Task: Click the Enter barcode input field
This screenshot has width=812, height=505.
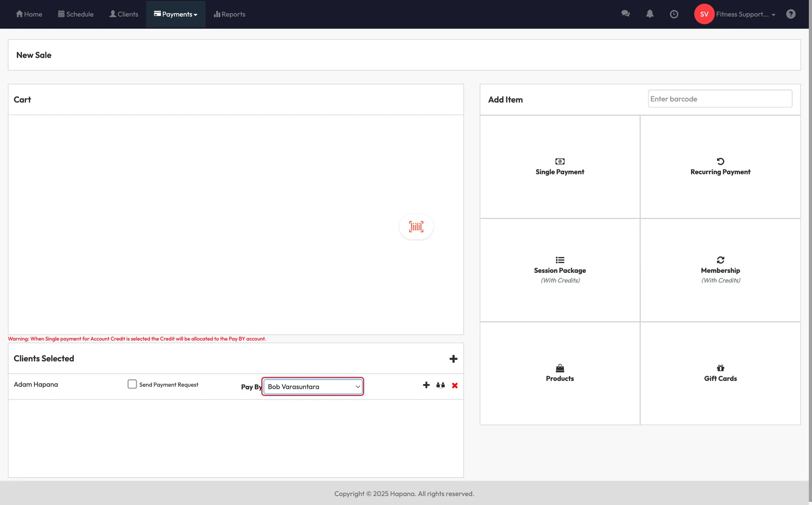Action: tap(720, 99)
